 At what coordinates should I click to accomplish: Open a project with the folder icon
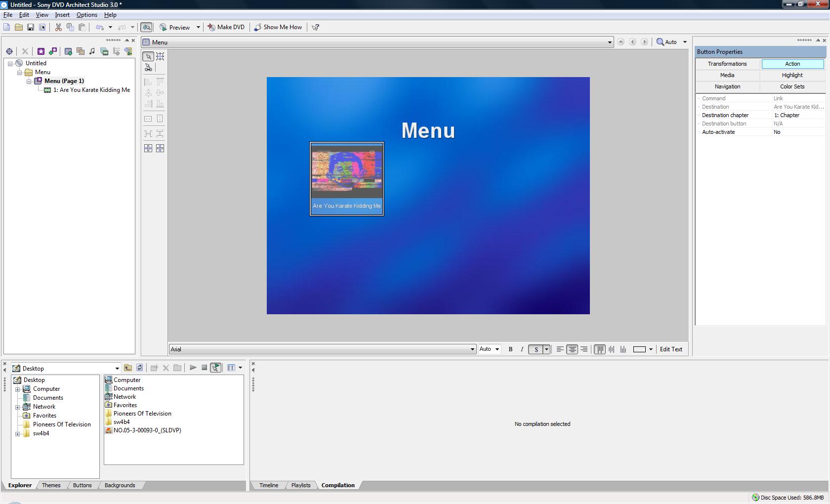coord(19,27)
